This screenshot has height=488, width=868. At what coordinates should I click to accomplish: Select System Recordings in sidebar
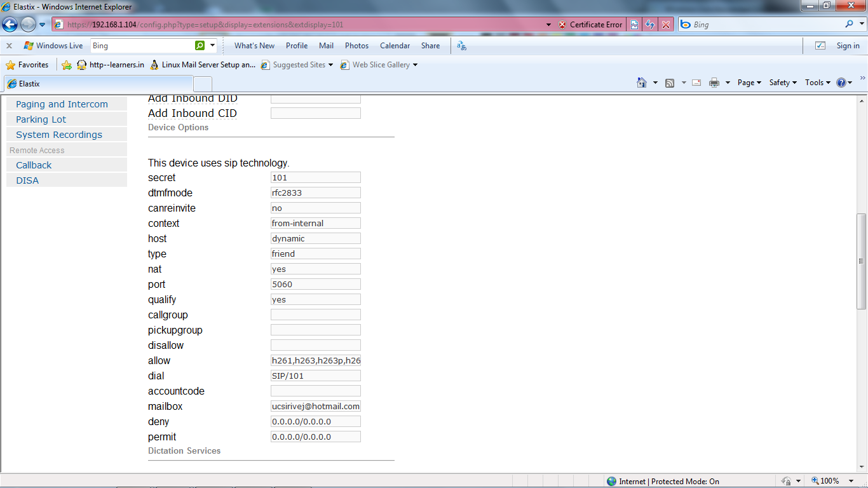coord(59,135)
